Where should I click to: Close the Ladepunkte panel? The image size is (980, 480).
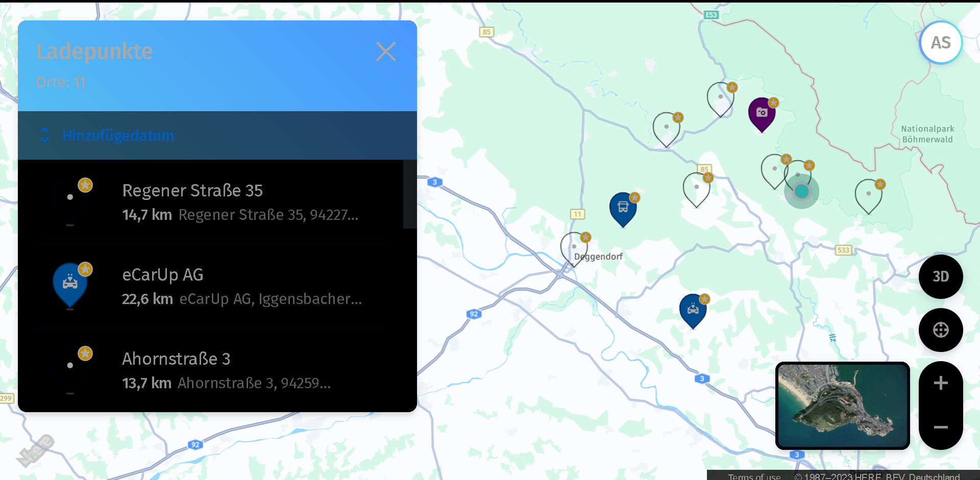tap(386, 52)
